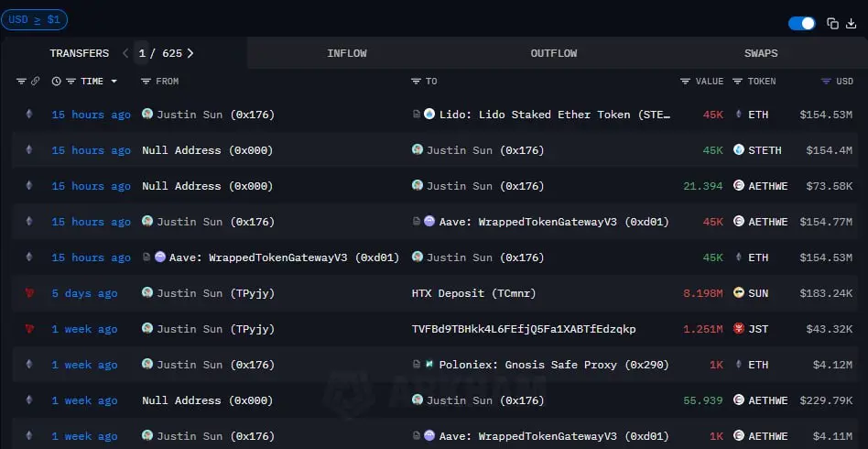868x449 pixels.
Task: Click the clock icon beside the TIME header
Action: (x=57, y=82)
